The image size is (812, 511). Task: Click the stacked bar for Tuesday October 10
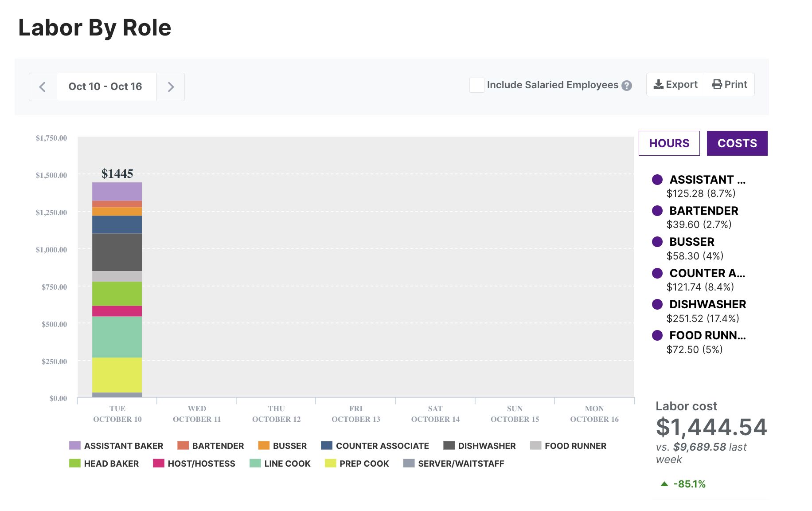click(x=117, y=288)
